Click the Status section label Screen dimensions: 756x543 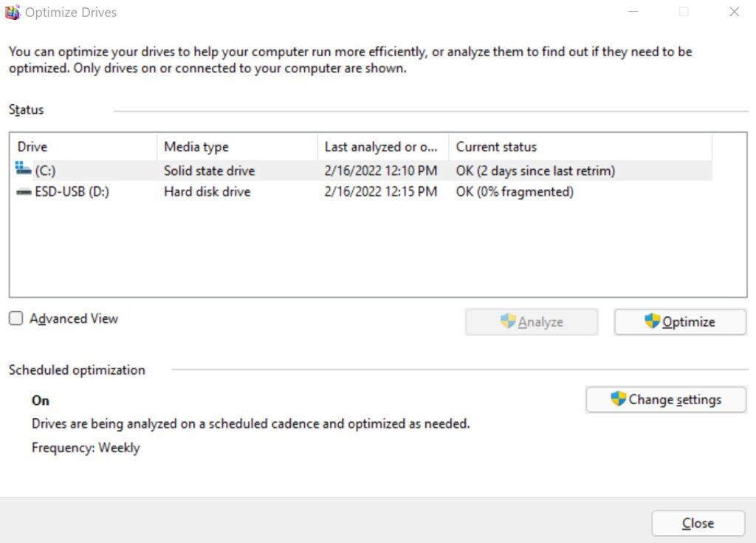[25, 109]
